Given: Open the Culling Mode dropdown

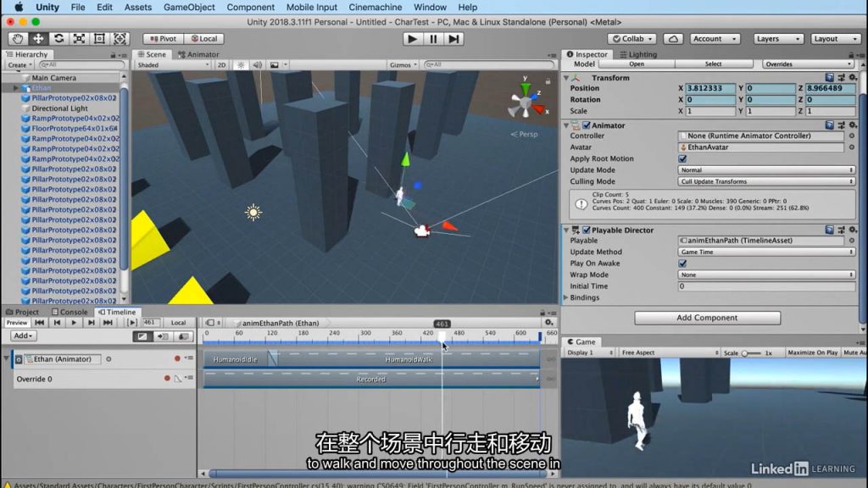Looking at the screenshot, I should (x=766, y=181).
